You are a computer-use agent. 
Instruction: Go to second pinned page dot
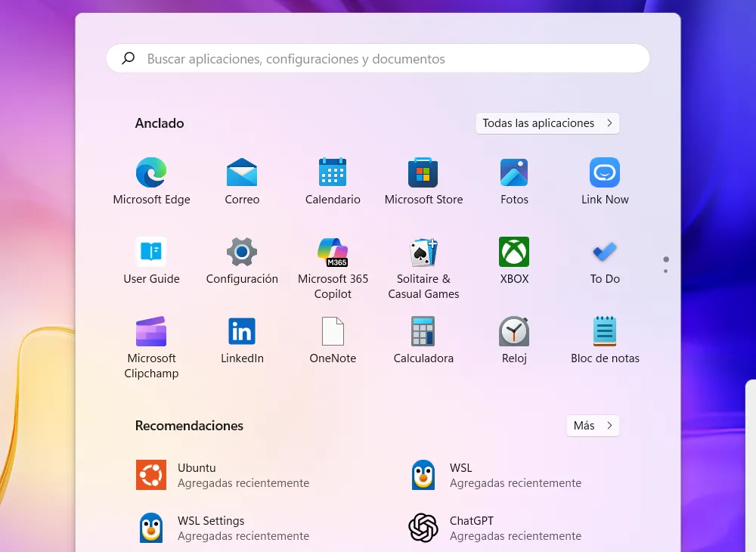[666, 271]
